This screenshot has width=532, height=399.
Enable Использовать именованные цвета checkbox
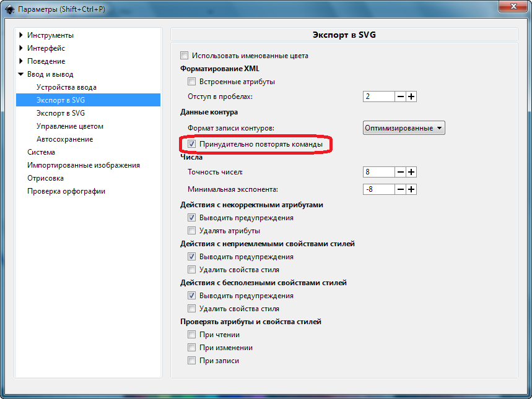[x=184, y=56]
